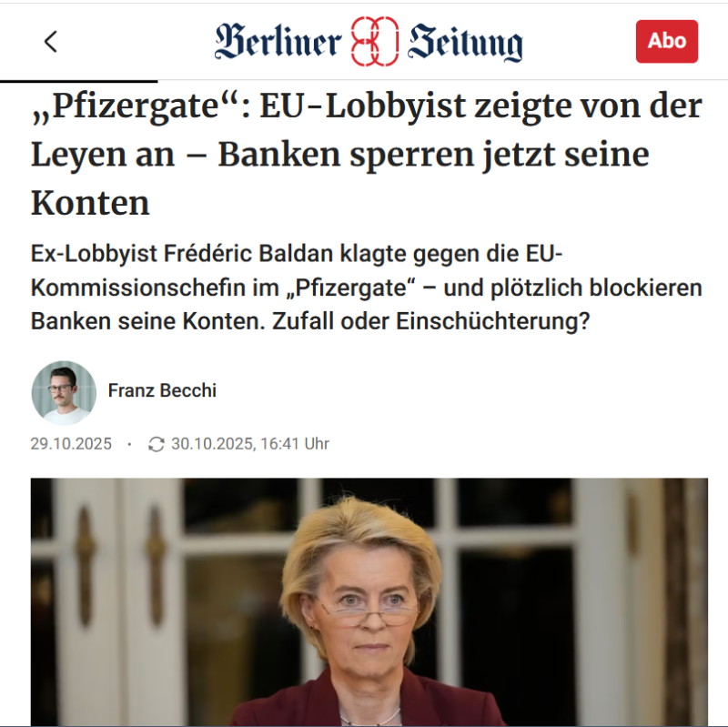The height and width of the screenshot is (727, 728).
Task: Click the 'EU-Lobbyist' word in the headline
Action: [x=362, y=106]
